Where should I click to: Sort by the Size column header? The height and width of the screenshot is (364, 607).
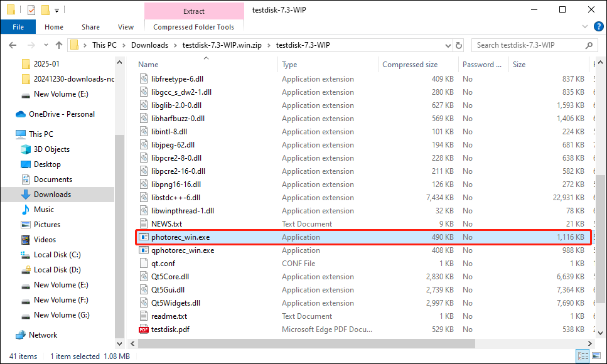pyautogui.click(x=519, y=65)
